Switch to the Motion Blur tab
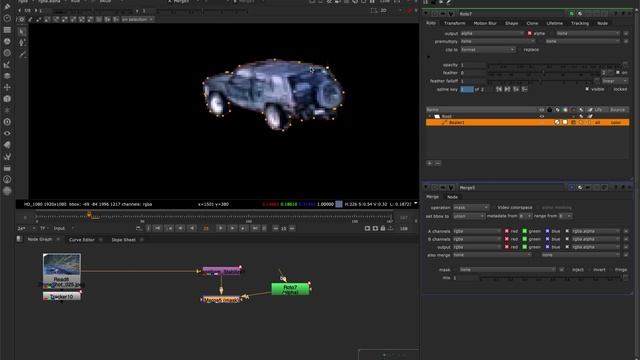Viewport: 640px width, 360px height. [485, 23]
